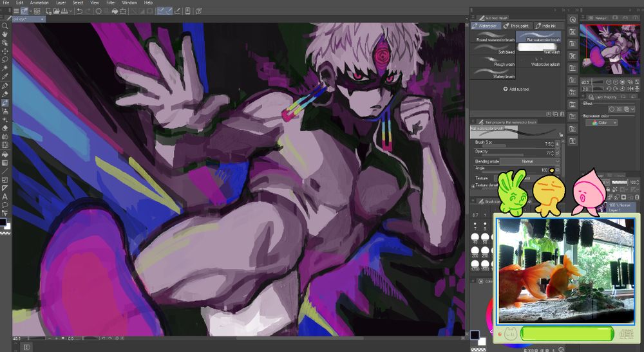The height and width of the screenshot is (352, 644).
Task: Select the Move layer tool
Action: click(5, 51)
